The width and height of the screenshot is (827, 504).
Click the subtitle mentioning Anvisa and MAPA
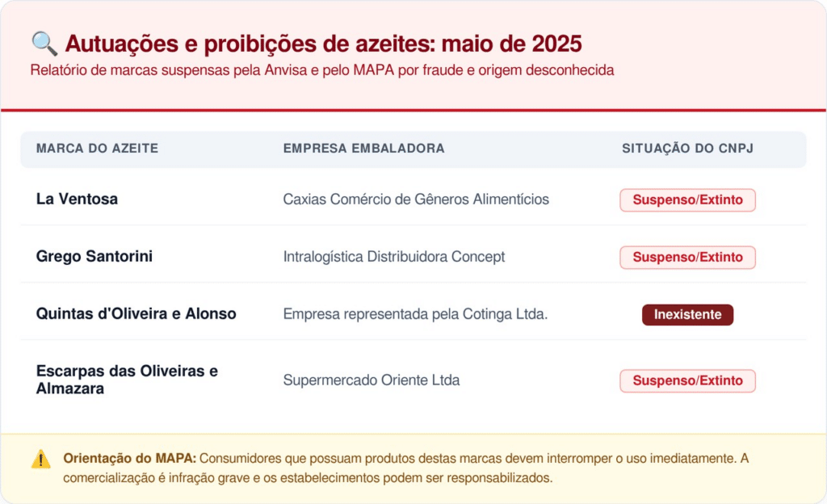click(x=322, y=70)
